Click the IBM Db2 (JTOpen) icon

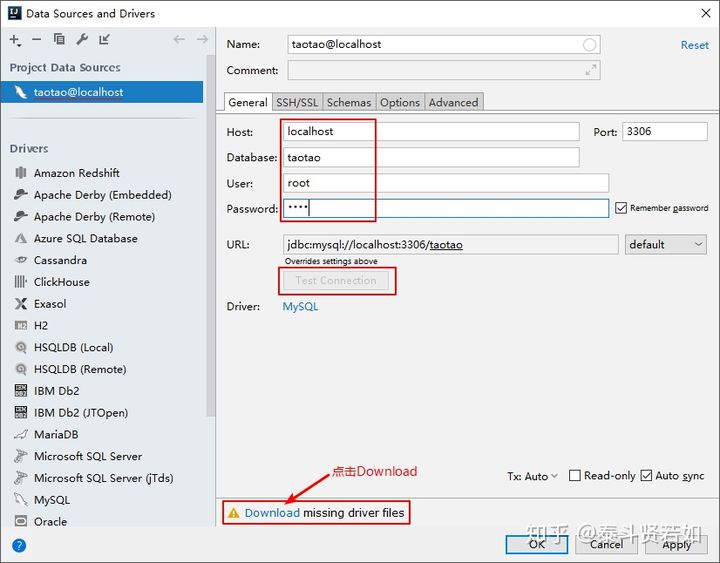(21, 412)
